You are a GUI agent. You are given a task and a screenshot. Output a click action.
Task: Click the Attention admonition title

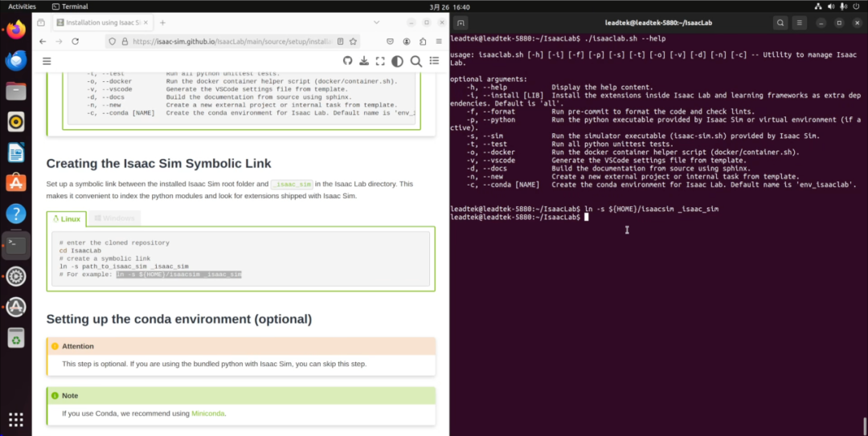[x=78, y=346]
